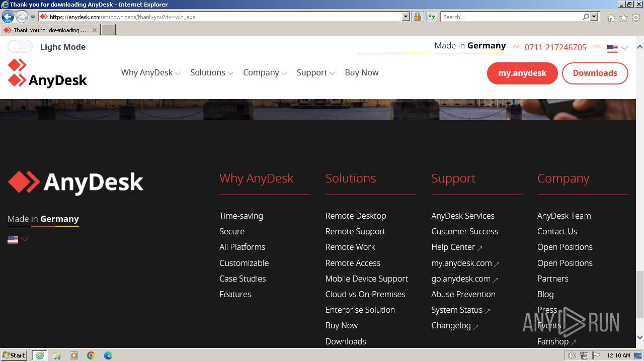644x362 pixels.
Task: Open the Abuse Prevention link
Action: pos(463,295)
